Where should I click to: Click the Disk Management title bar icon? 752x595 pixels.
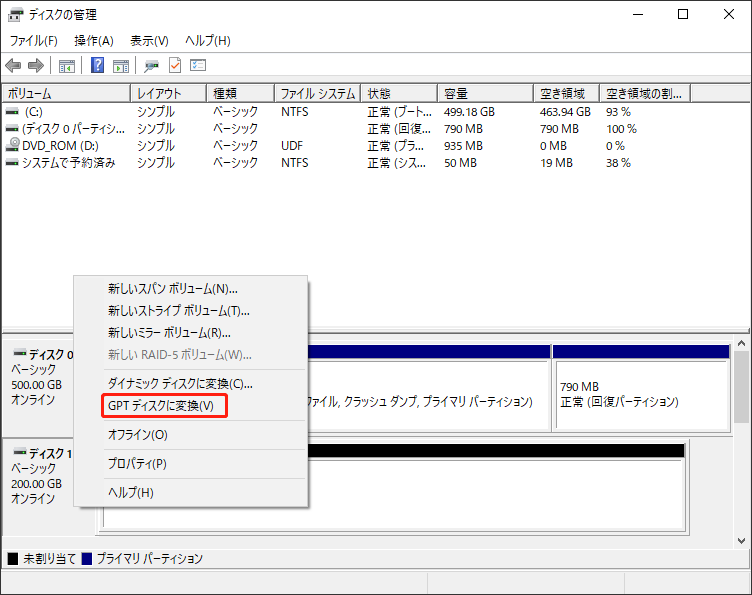(15, 15)
